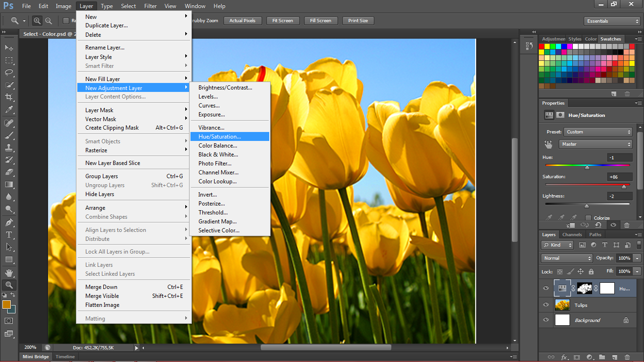Open the layer filter Kind dropdown
Viewport: 644px width, 362px height.
pos(557,245)
